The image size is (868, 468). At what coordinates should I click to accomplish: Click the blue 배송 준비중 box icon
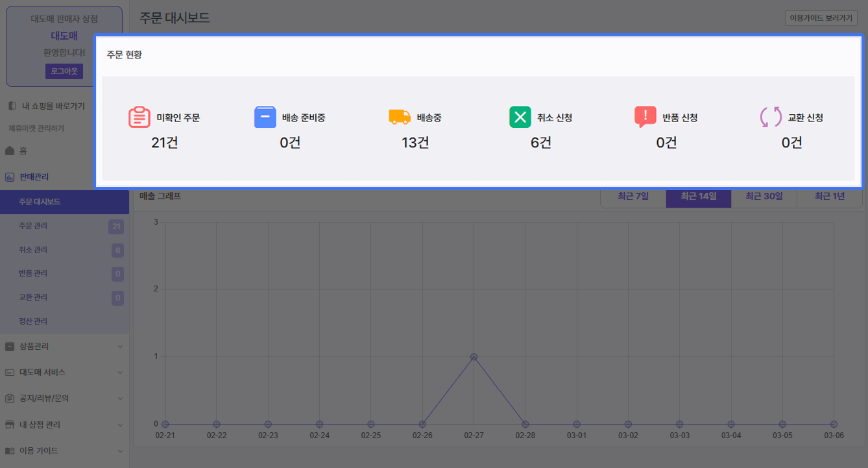pos(265,117)
